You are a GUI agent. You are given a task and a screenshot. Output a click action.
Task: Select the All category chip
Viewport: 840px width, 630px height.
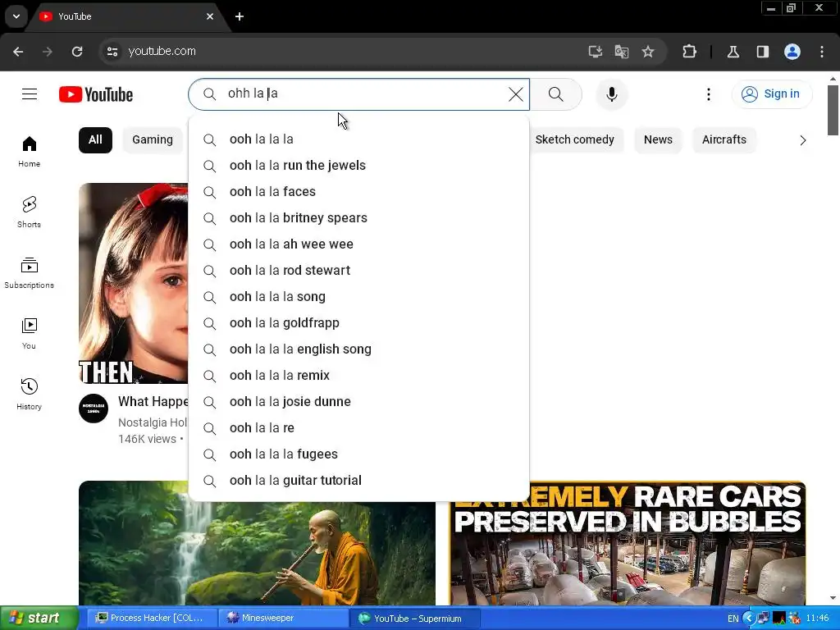click(x=95, y=139)
